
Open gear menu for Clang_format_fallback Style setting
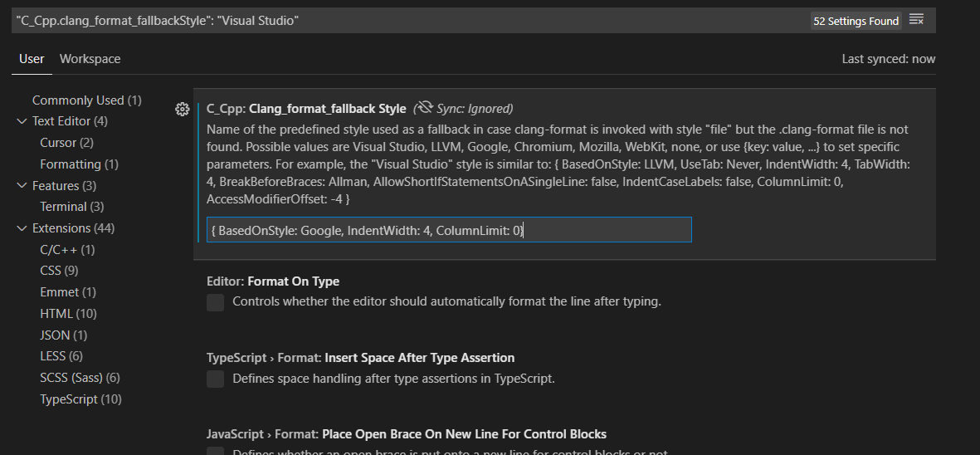(x=183, y=109)
